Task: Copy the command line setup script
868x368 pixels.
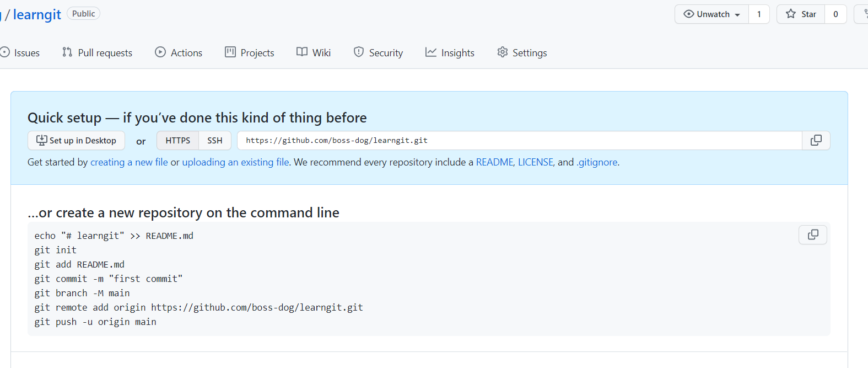Action: click(x=813, y=235)
